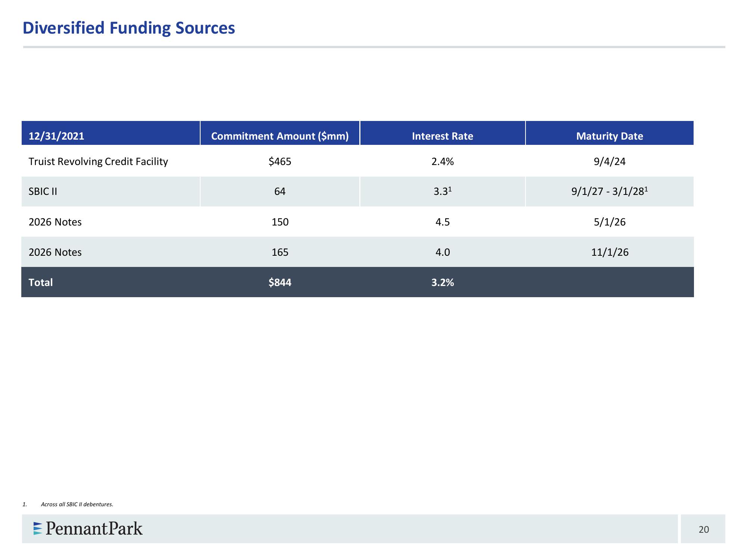Click the 3.2% total interest rate

(443, 283)
